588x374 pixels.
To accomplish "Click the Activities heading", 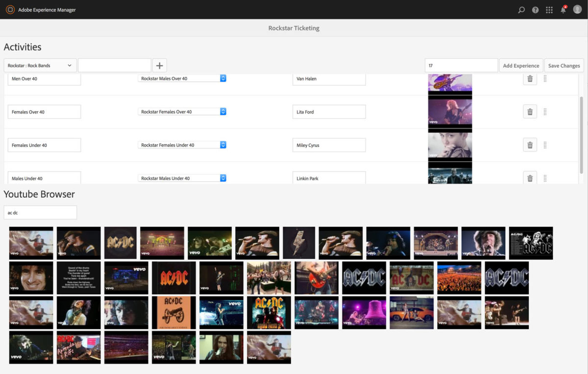I will [x=23, y=47].
